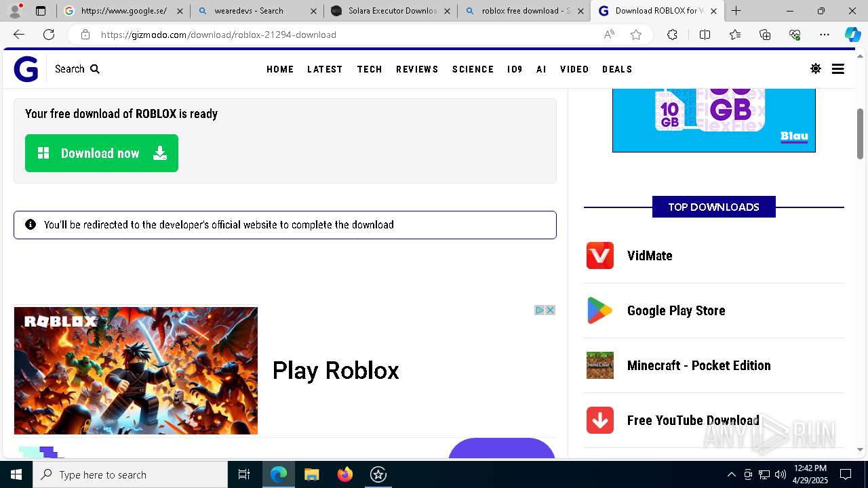Close the Roblox ad with X
The height and width of the screenshot is (488, 868).
click(x=550, y=310)
